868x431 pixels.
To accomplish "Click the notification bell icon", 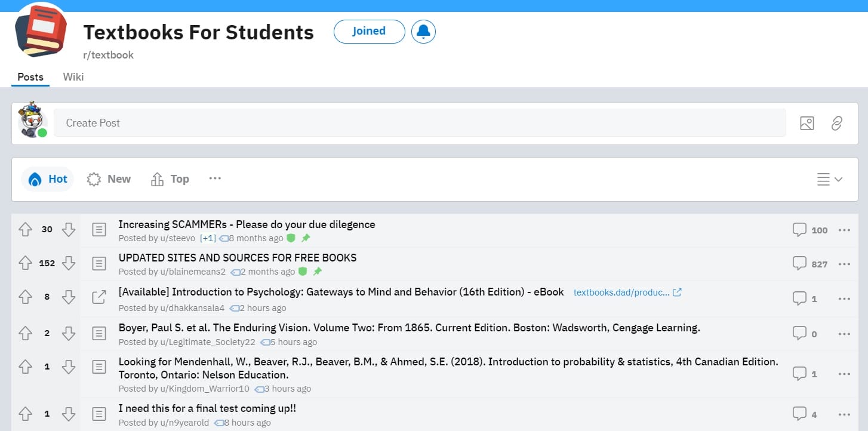I will coord(423,32).
